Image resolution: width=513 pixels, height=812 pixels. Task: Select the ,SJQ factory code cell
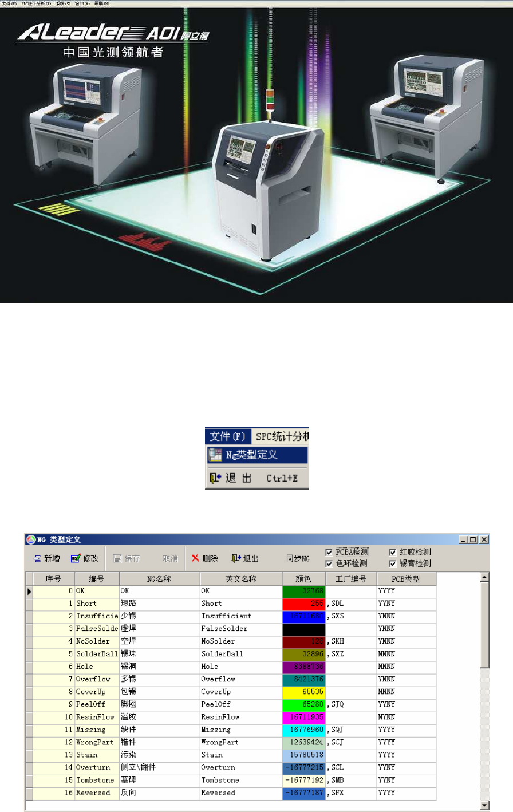[351, 704]
